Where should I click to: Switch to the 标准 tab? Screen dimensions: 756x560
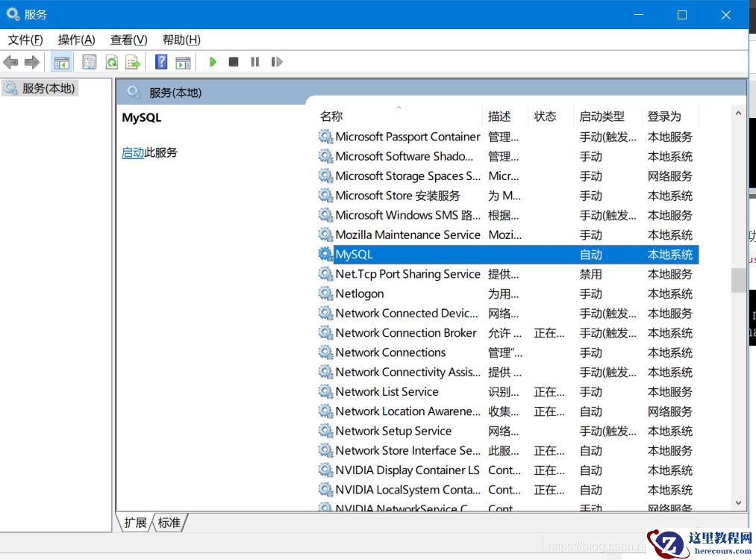click(169, 523)
